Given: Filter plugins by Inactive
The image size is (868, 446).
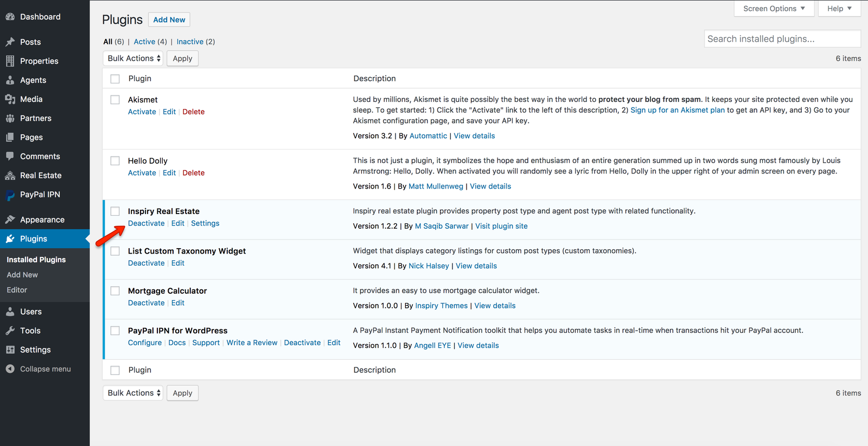Looking at the screenshot, I should pos(190,42).
